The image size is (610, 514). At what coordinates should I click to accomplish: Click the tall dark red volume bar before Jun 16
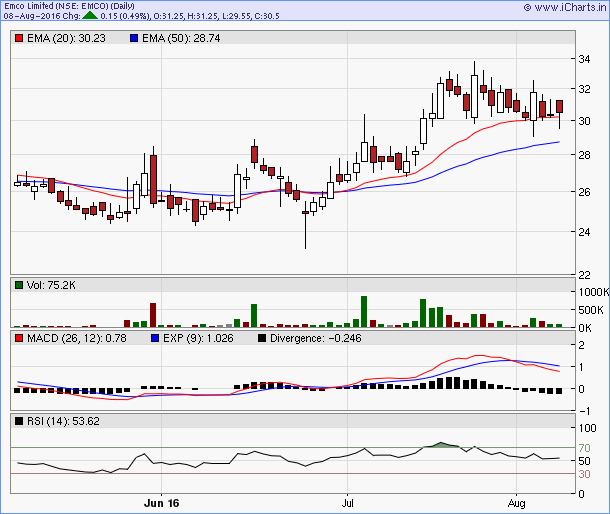click(153, 315)
